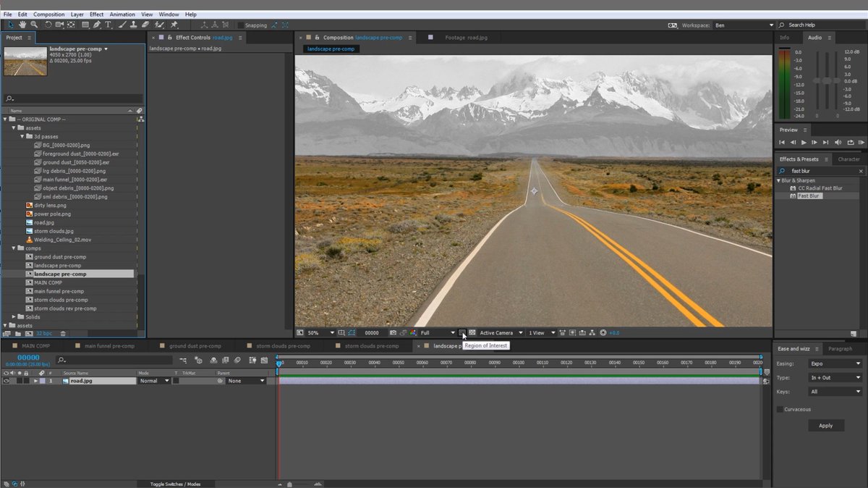Open the Easing Expo dropdown

click(x=835, y=363)
